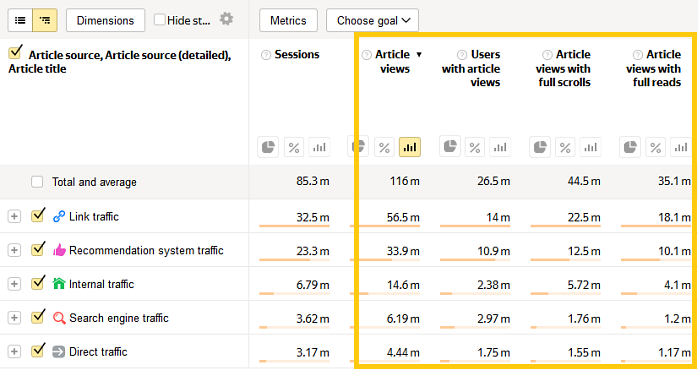Open the Choose goal dropdown
Image resolution: width=698 pixels, height=369 pixels.
372,20
